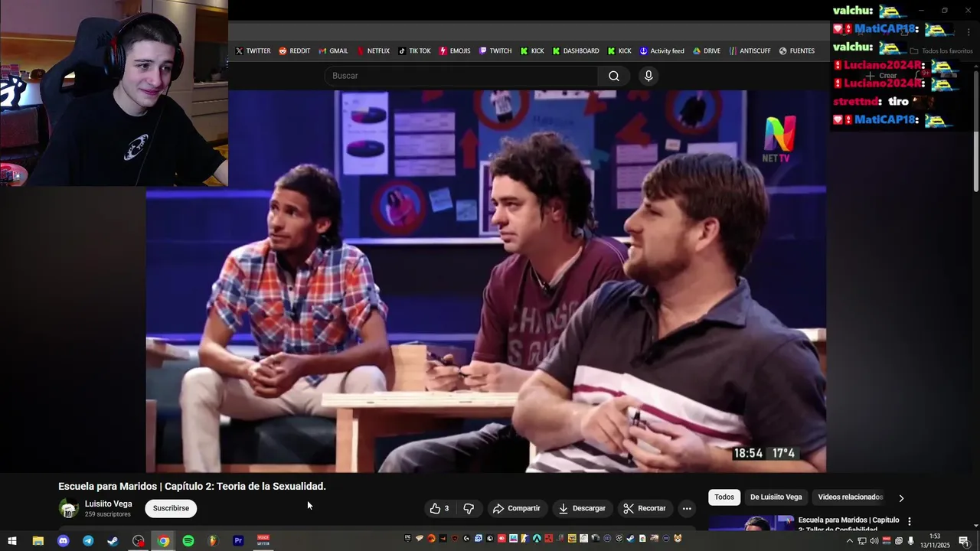Open Steam from the taskbar
This screenshot has width=980, height=551.
click(113, 541)
